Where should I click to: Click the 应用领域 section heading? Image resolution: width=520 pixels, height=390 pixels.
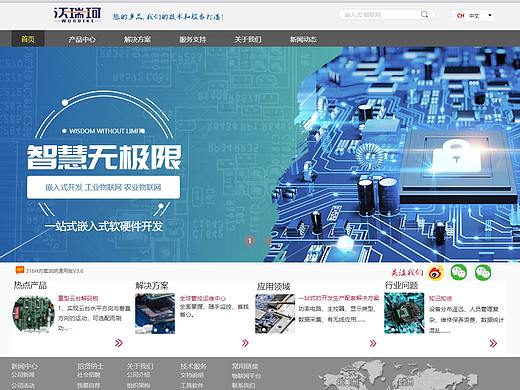[274, 286]
